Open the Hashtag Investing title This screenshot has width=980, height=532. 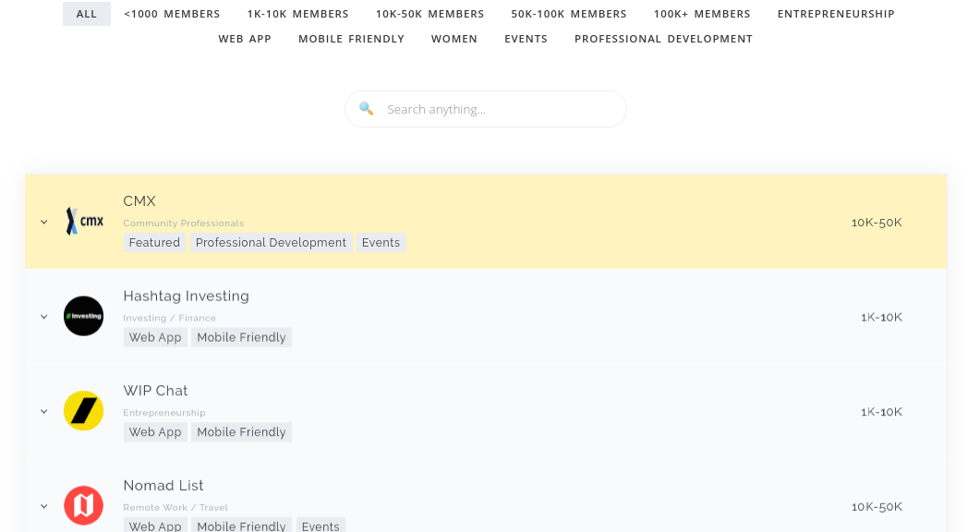pyautogui.click(x=187, y=296)
